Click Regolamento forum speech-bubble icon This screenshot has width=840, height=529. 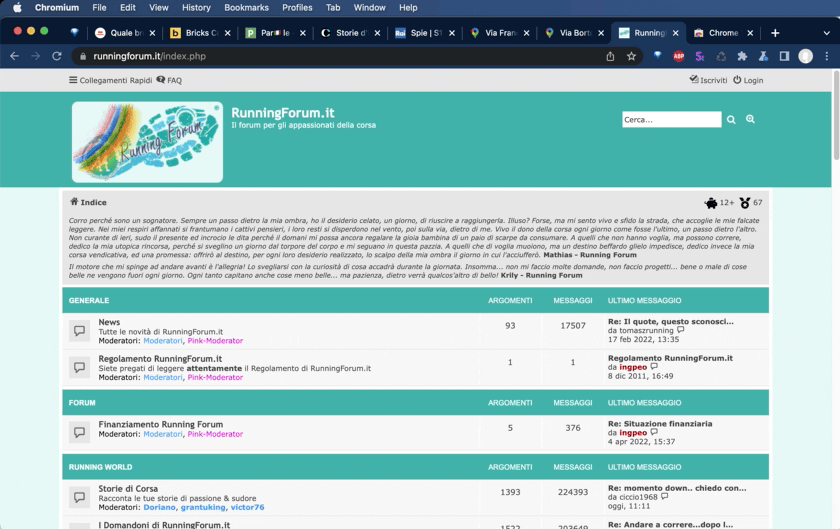[79, 367]
